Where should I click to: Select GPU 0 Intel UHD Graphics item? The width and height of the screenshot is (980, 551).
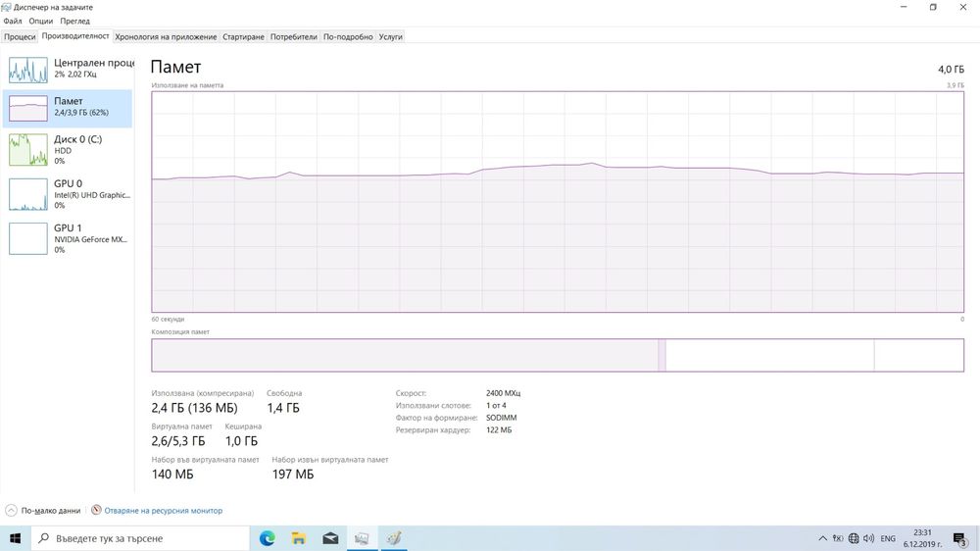68,194
